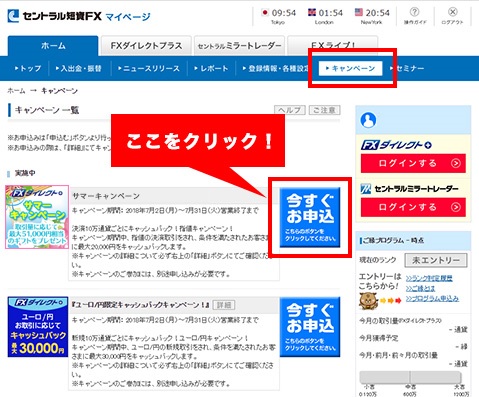Click the 未エントリー rank button
This screenshot has height=397, width=479.
[x=436, y=260]
